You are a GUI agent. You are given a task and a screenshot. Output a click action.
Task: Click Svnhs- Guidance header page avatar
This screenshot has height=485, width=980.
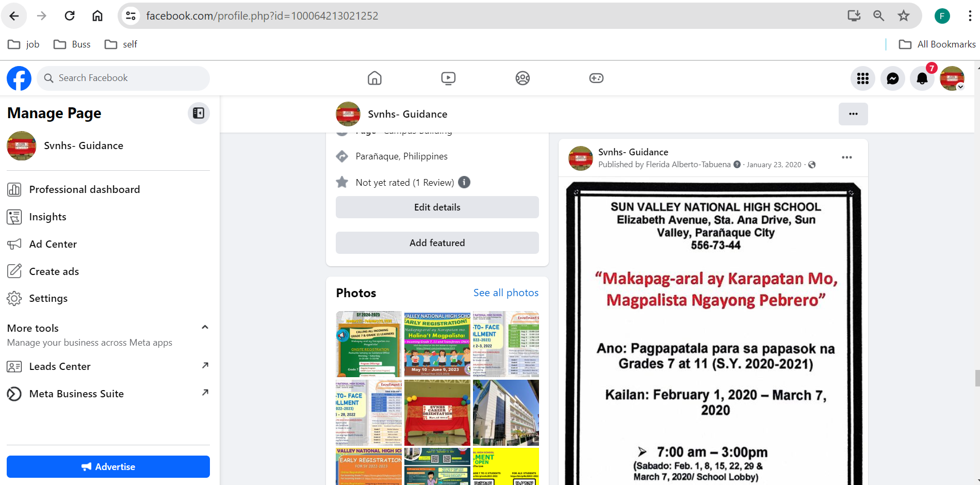(348, 114)
